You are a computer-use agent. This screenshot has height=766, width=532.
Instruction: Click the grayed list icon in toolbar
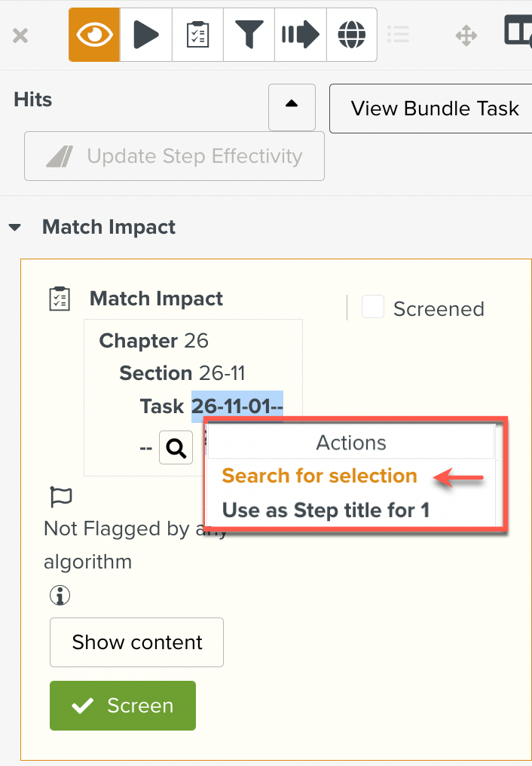(398, 34)
